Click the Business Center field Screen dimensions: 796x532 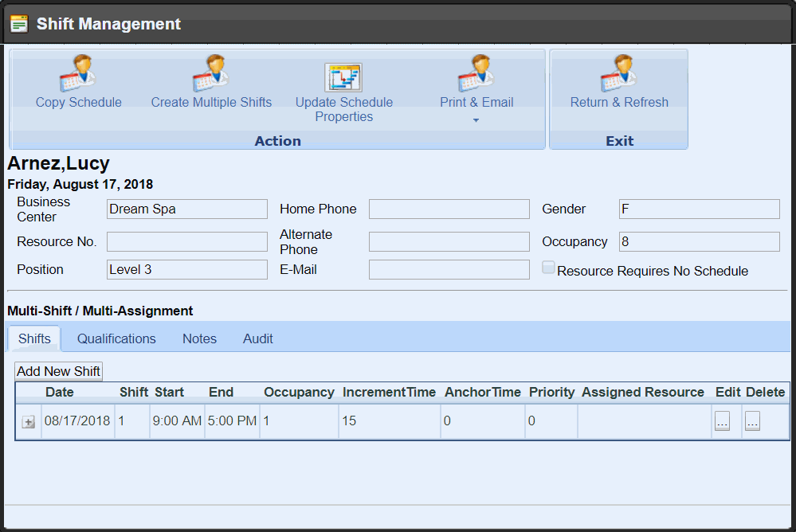[x=186, y=209]
